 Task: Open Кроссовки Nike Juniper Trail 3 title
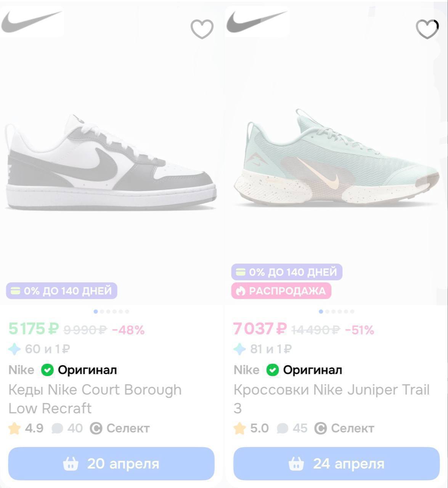[x=331, y=399]
